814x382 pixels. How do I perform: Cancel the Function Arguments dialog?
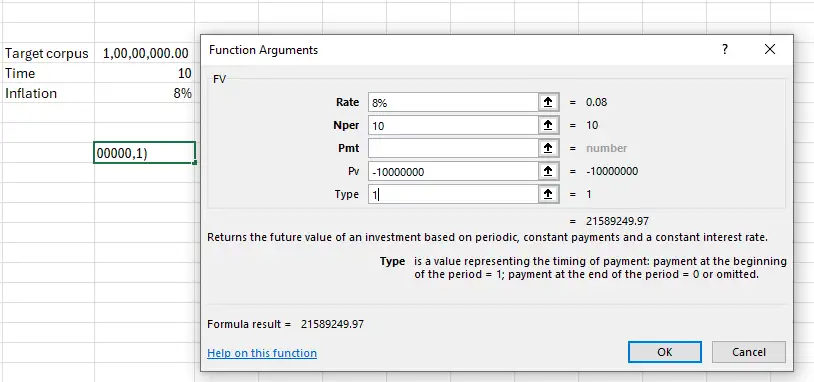(x=749, y=352)
